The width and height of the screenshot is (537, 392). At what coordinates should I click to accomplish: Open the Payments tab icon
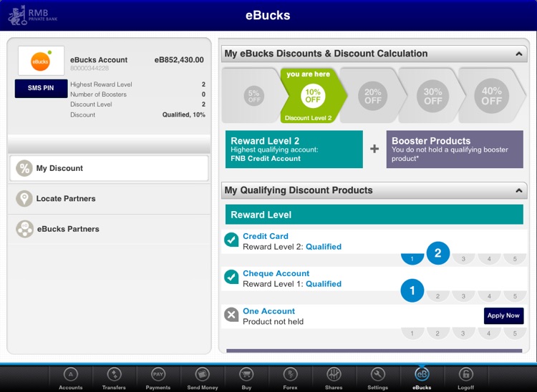[x=158, y=374]
